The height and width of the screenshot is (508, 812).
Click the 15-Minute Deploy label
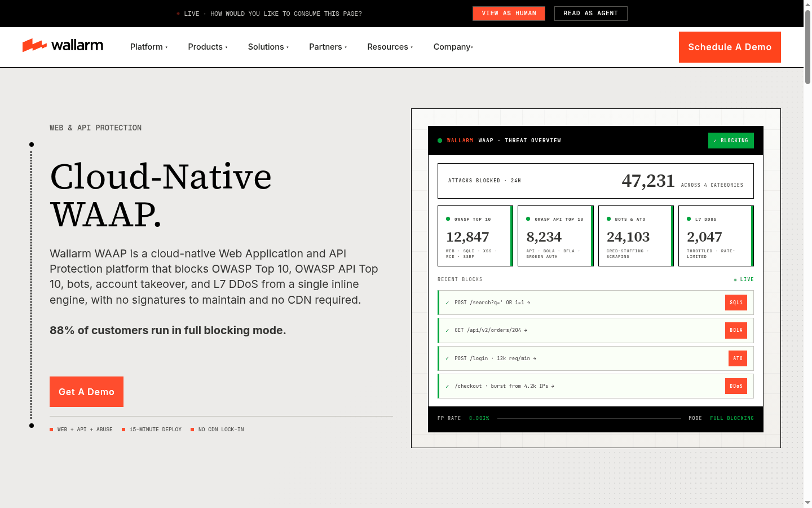(156, 430)
